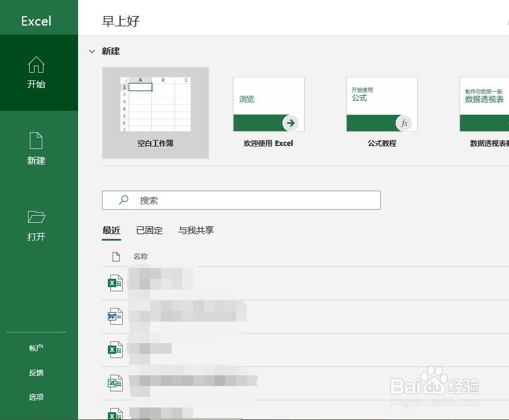Open the 开始 home icon in sidebar

coord(36,64)
